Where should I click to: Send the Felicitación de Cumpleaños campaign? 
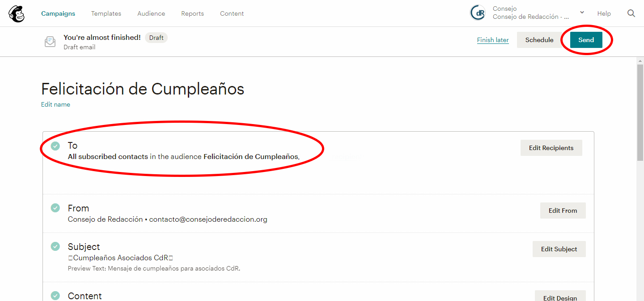pyautogui.click(x=586, y=39)
